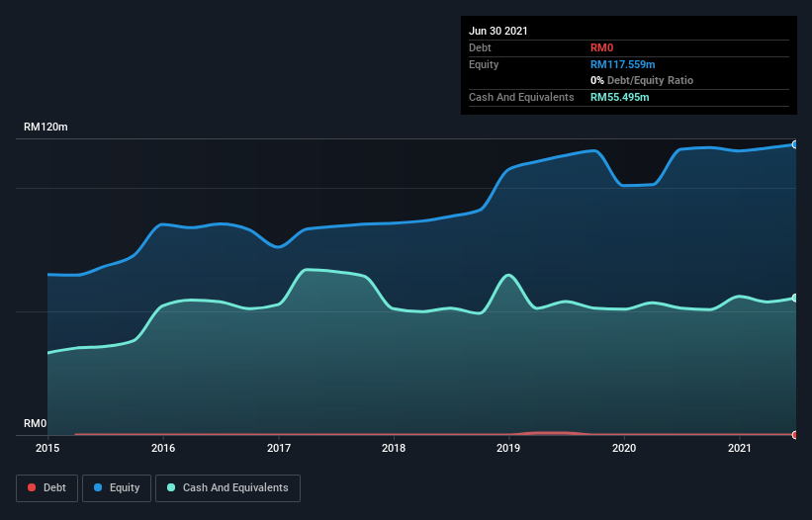This screenshot has height=520, width=812.
Task: Select the red Debt endpoint marker
Action: (x=795, y=435)
